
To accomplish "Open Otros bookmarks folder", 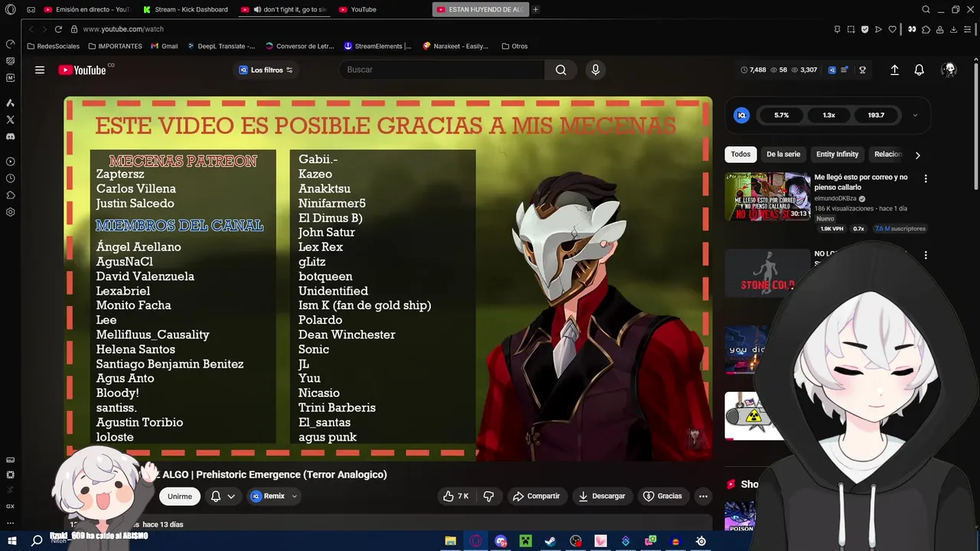I will click(x=514, y=46).
